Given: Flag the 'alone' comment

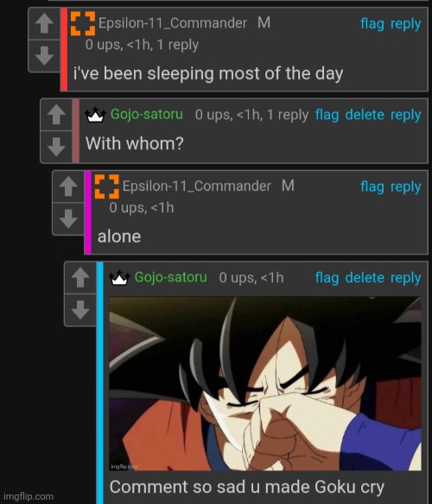Looking at the screenshot, I should pyautogui.click(x=372, y=186).
